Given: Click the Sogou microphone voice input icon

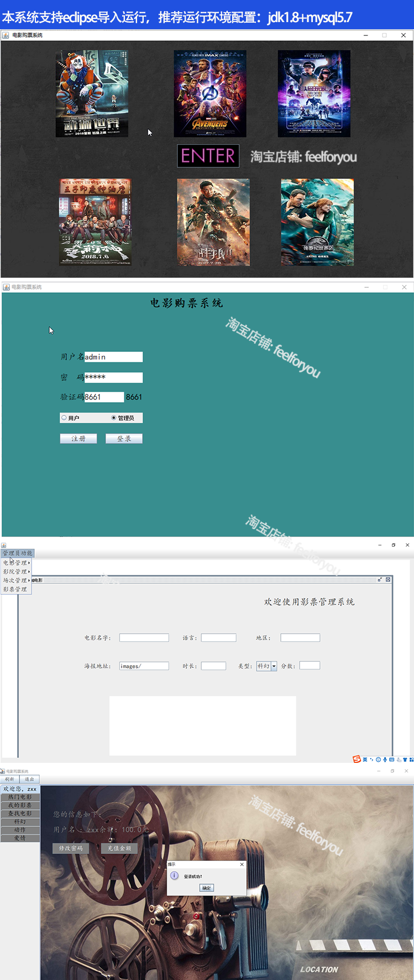Looking at the screenshot, I should point(385,760).
